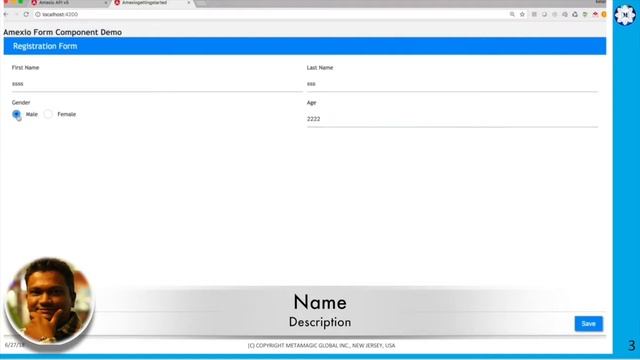Click the copyright Metamagic Global footer text
This screenshot has height=360, width=640.
pos(321,345)
